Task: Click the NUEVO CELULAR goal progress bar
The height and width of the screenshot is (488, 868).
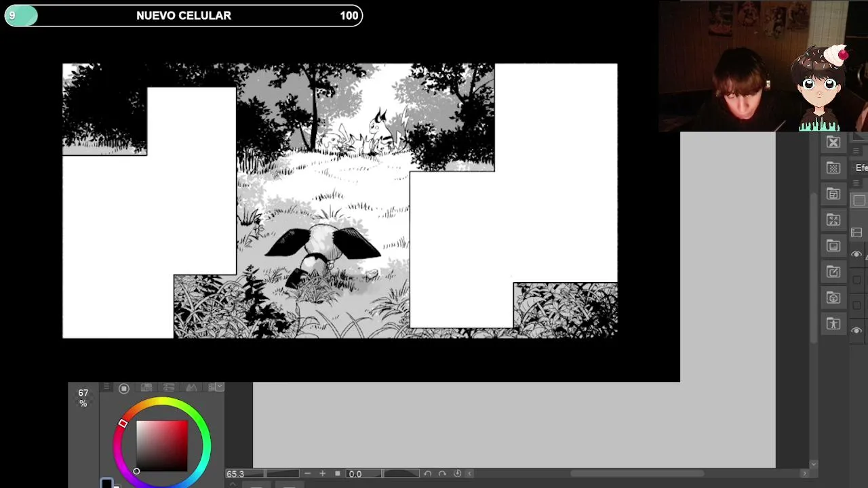Action: pyautogui.click(x=184, y=16)
